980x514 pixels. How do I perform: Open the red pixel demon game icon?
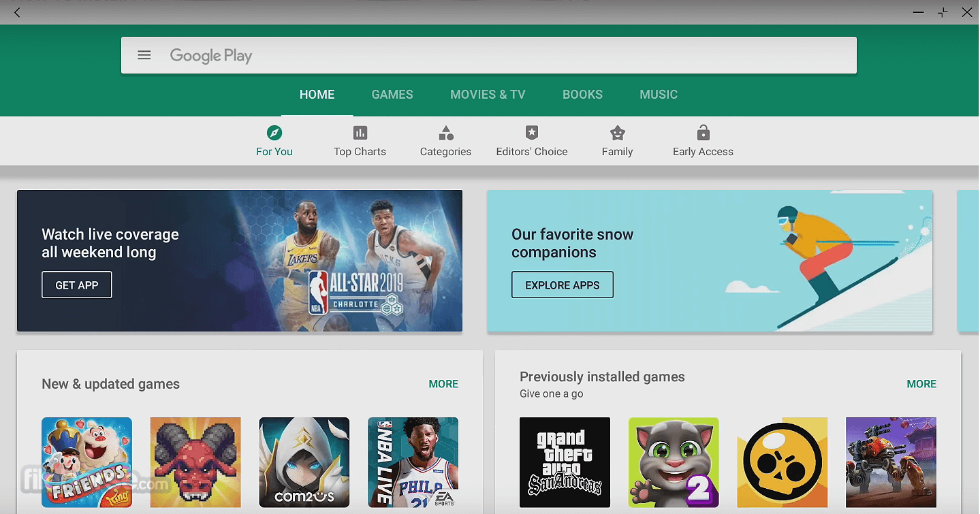pos(195,462)
